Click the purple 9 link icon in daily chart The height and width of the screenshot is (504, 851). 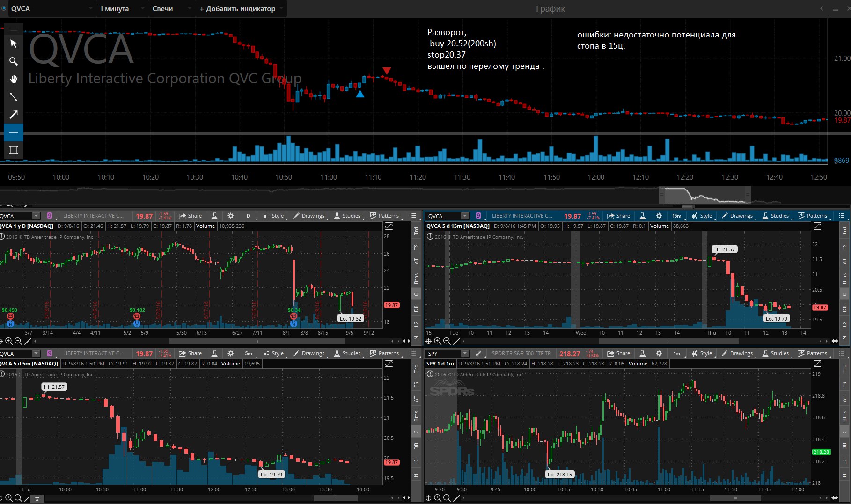pyautogui.click(x=50, y=216)
